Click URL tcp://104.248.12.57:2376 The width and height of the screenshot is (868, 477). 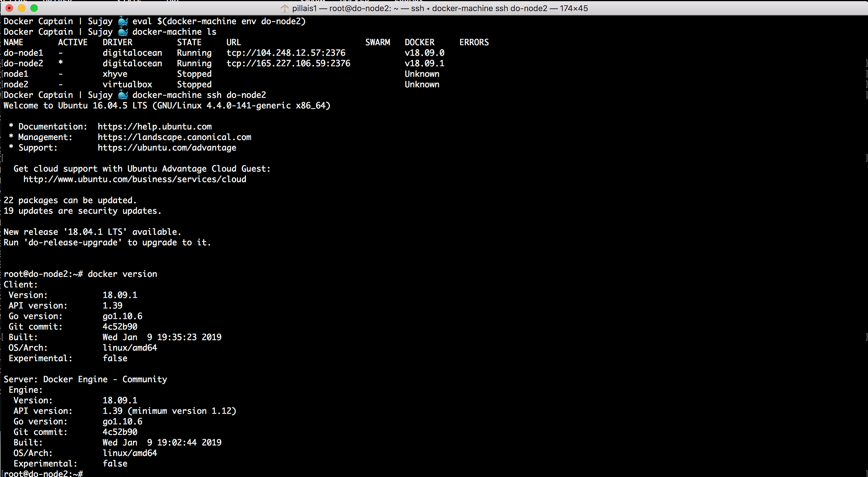click(286, 53)
